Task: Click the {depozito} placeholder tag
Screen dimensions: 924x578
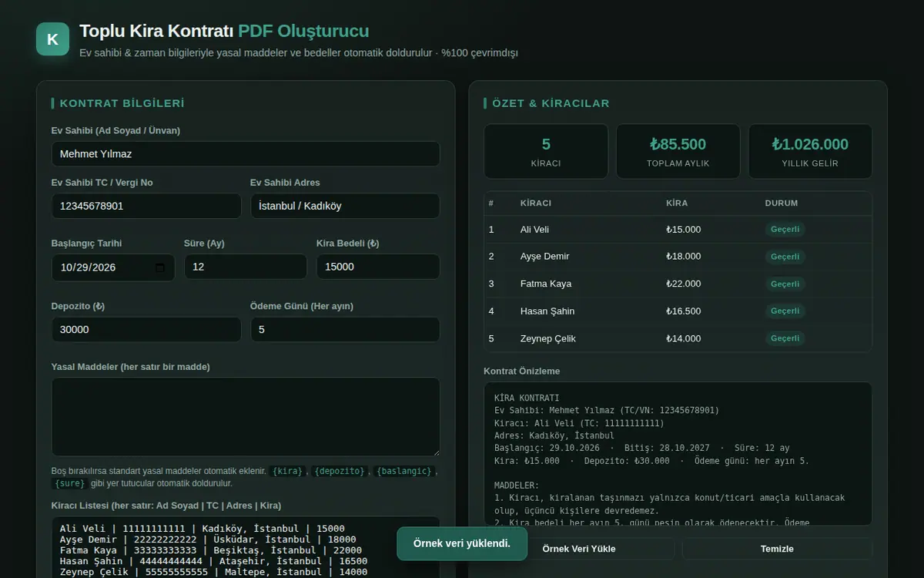Action: tap(340, 471)
